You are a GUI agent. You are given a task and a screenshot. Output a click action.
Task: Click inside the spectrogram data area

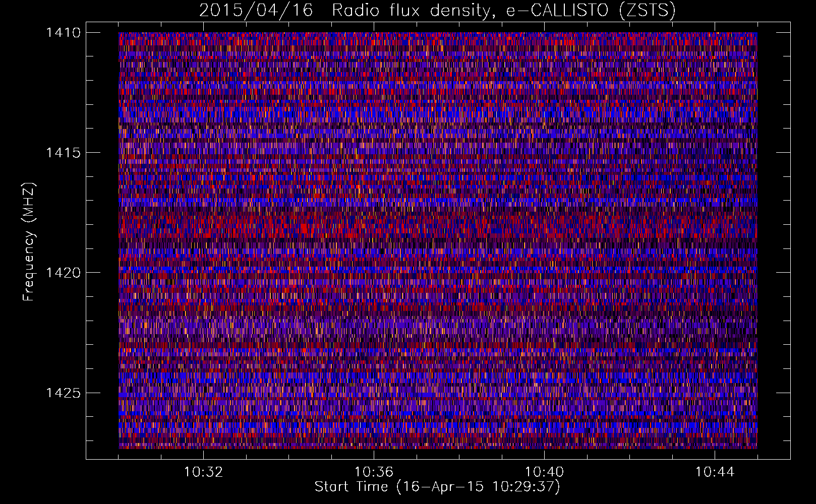click(438, 240)
